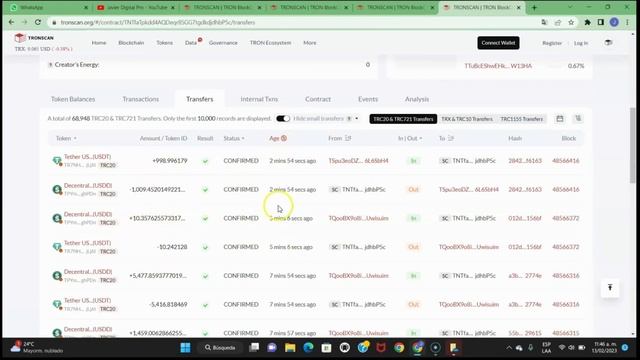
Task: Switch to Events tab
Action: 368,99
